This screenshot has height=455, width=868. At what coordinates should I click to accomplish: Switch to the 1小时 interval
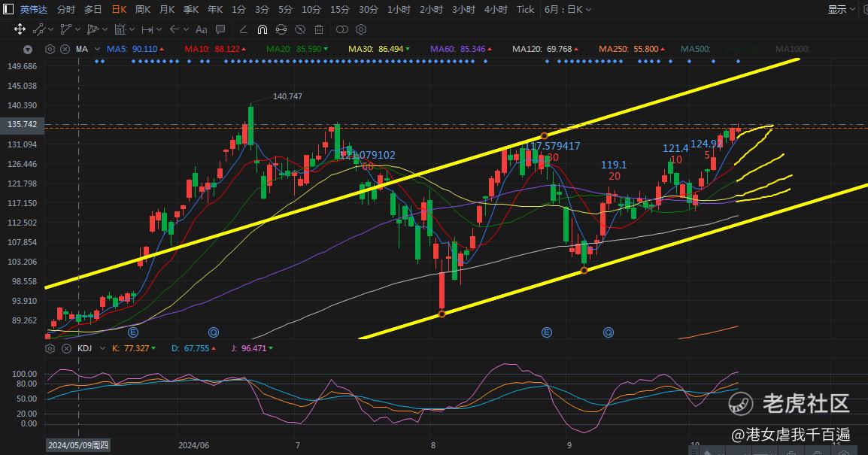point(399,10)
